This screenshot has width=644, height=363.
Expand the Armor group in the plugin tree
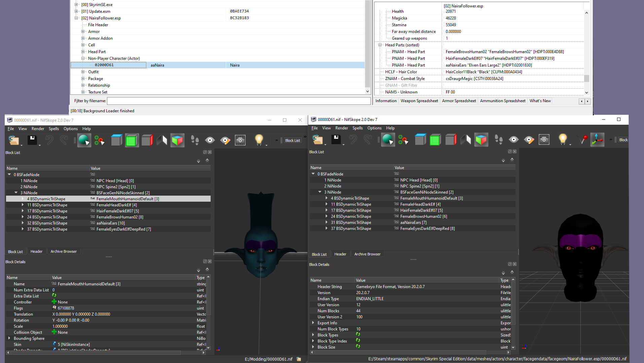pos(83,32)
